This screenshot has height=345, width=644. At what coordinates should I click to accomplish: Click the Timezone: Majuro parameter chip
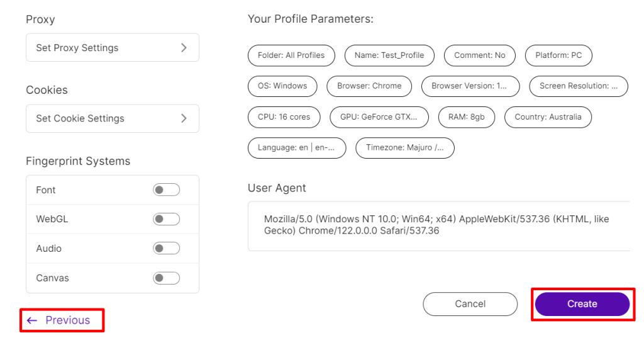click(x=405, y=147)
